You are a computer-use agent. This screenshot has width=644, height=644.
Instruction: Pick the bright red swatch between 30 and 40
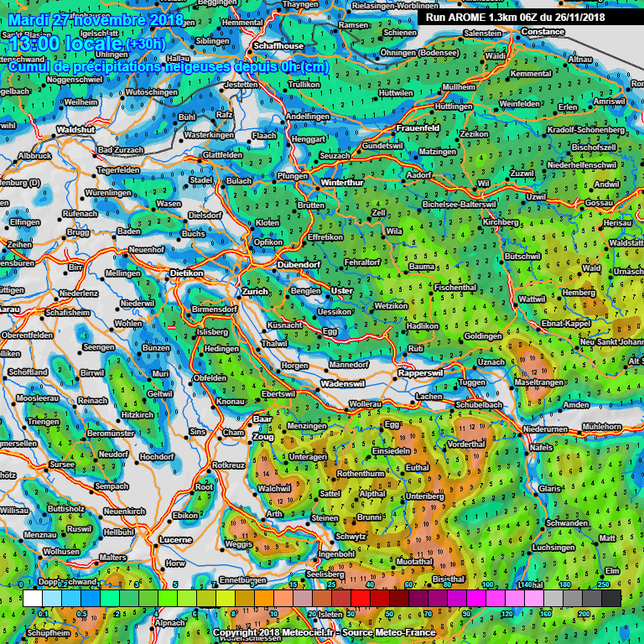pyautogui.click(x=361, y=599)
